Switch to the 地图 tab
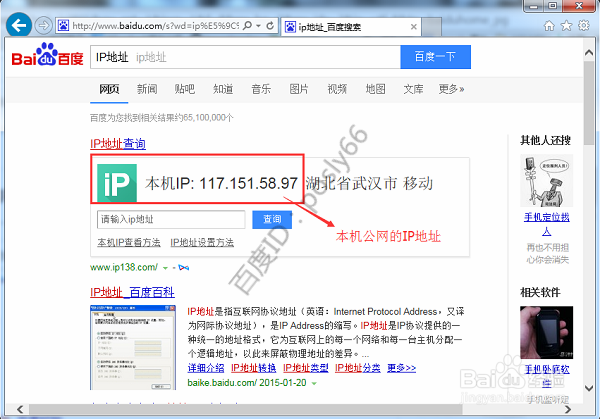This screenshot has height=419, width=600. [375, 89]
